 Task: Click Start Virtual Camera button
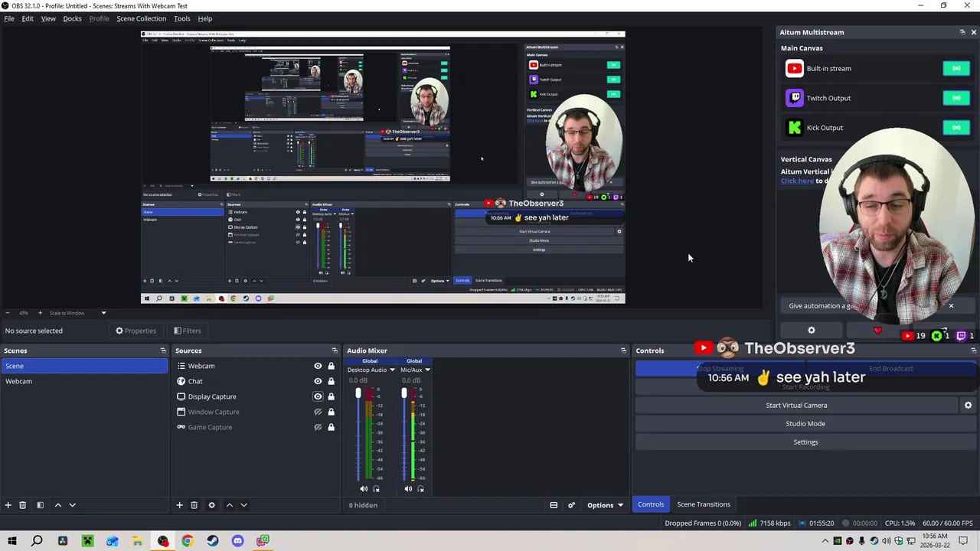pos(796,406)
